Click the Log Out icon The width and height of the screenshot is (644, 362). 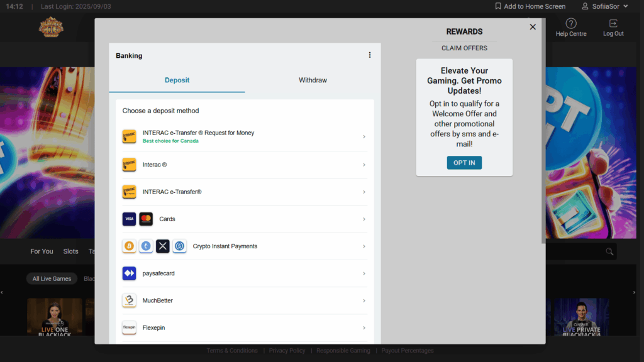tap(613, 24)
